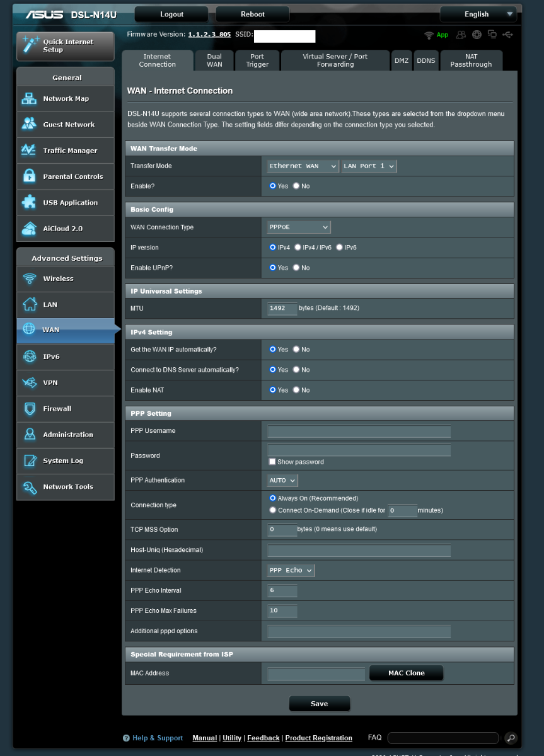This screenshot has height=756, width=544.
Task: Click the Logout button
Action: pyautogui.click(x=171, y=14)
